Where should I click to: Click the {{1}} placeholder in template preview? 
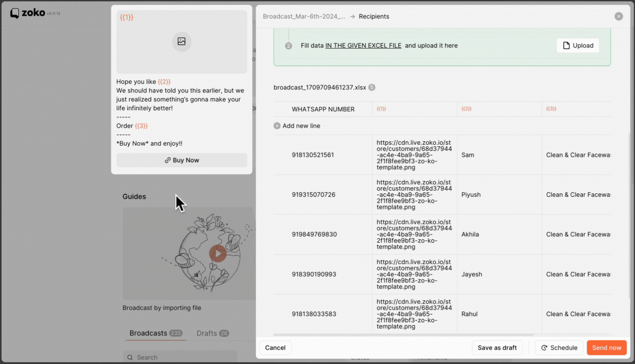[127, 17]
